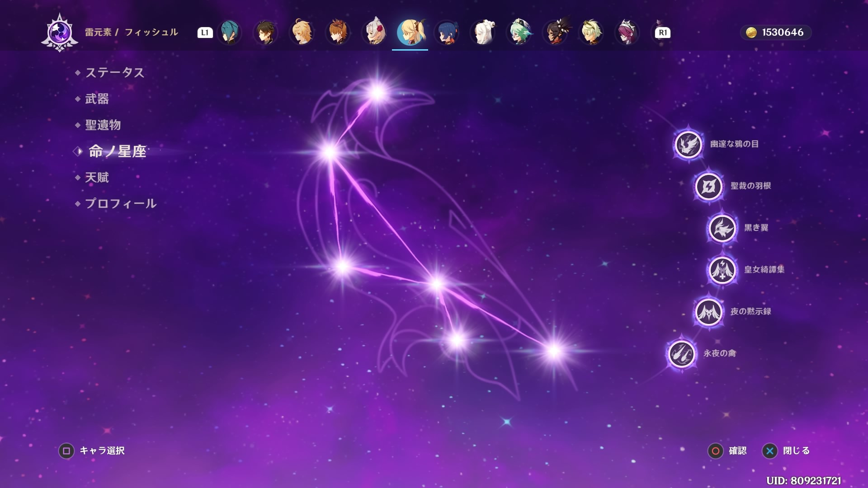Select the white-haired character portrait

click(483, 33)
